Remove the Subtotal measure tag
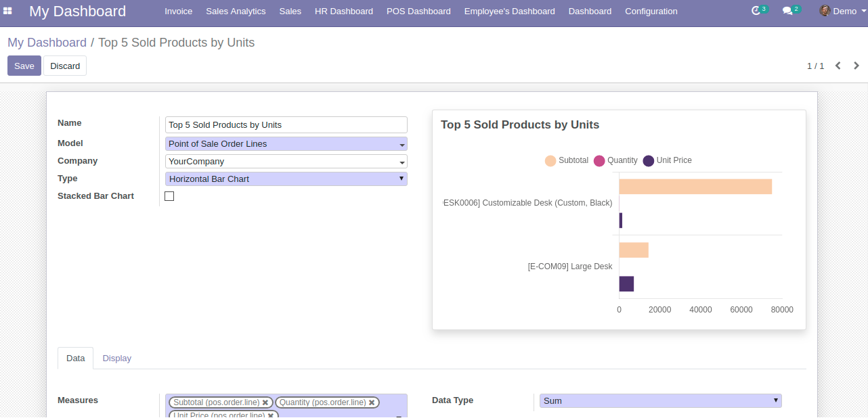Viewport: 868px width, 418px height. (x=265, y=402)
